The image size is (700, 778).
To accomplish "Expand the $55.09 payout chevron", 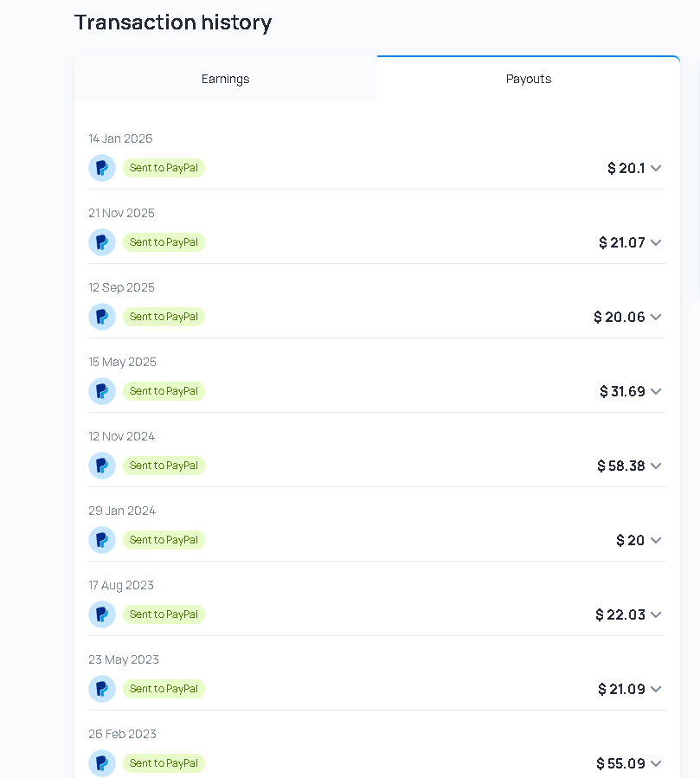I will coord(656,763).
